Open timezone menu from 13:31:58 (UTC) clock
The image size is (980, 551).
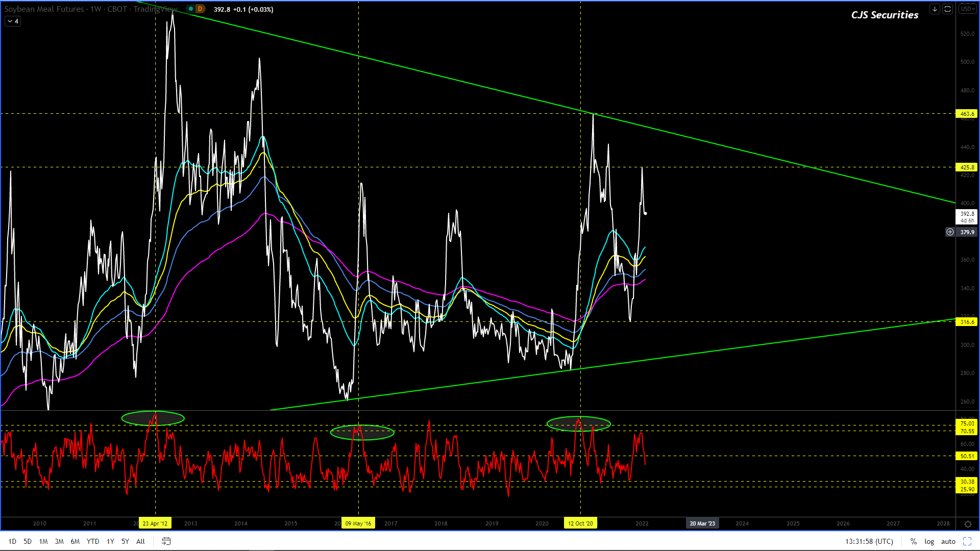tap(869, 541)
